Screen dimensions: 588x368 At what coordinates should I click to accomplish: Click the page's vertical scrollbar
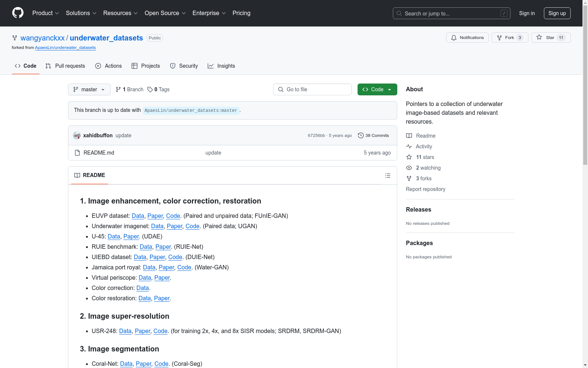coord(585,110)
